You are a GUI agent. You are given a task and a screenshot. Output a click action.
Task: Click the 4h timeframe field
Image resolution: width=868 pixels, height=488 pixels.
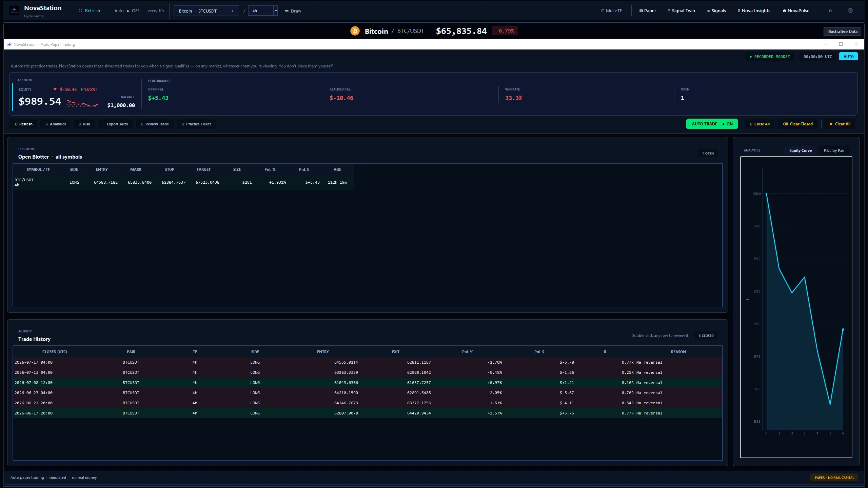pos(261,11)
